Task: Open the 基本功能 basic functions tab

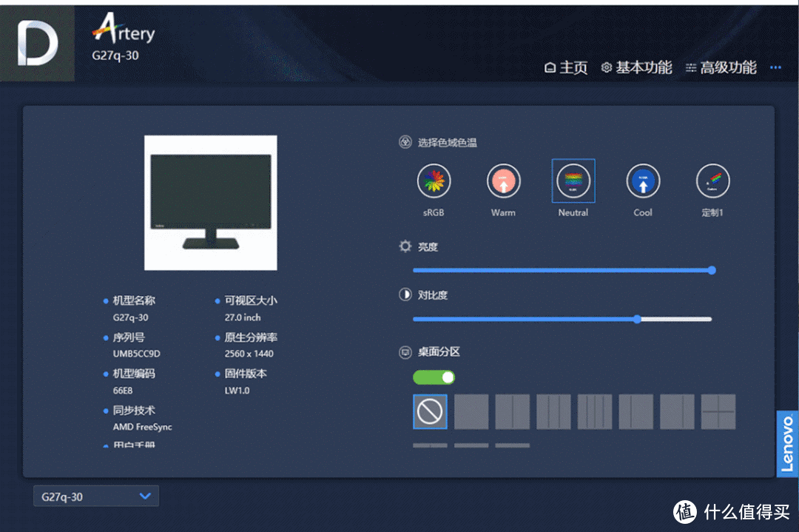Action: [x=636, y=67]
